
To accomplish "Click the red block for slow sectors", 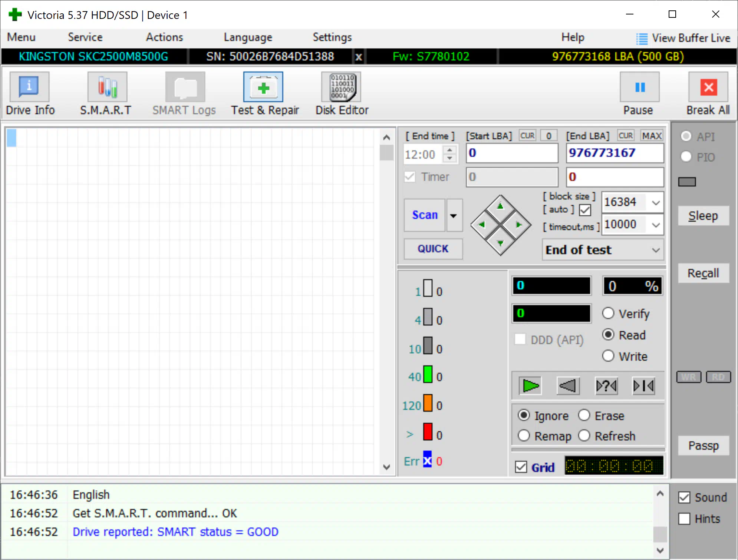I will [x=428, y=432].
